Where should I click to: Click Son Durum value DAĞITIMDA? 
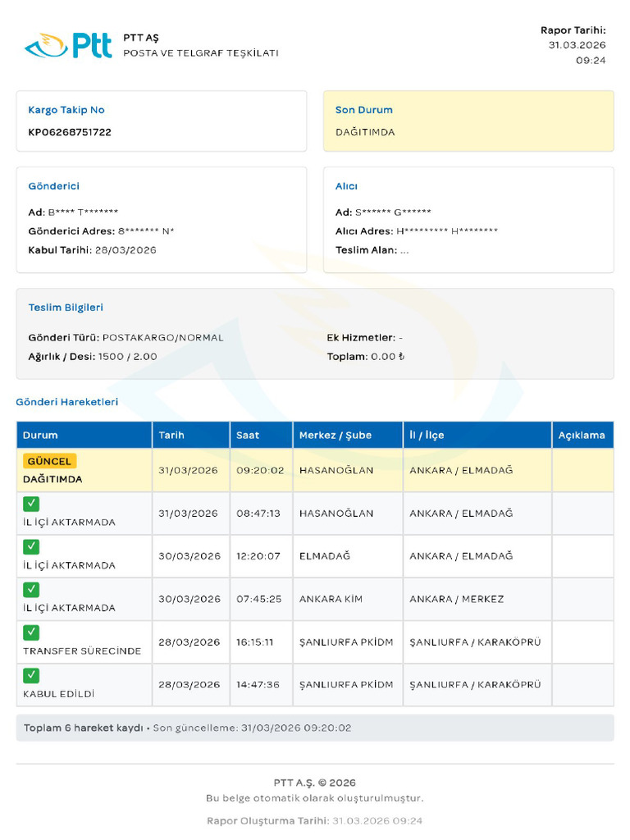click(365, 132)
